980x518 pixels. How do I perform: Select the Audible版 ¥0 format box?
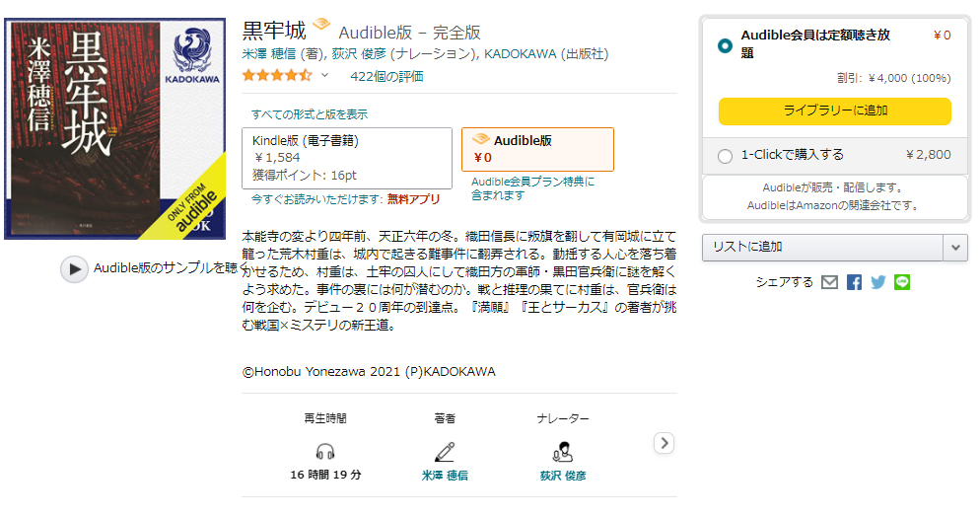tap(537, 149)
